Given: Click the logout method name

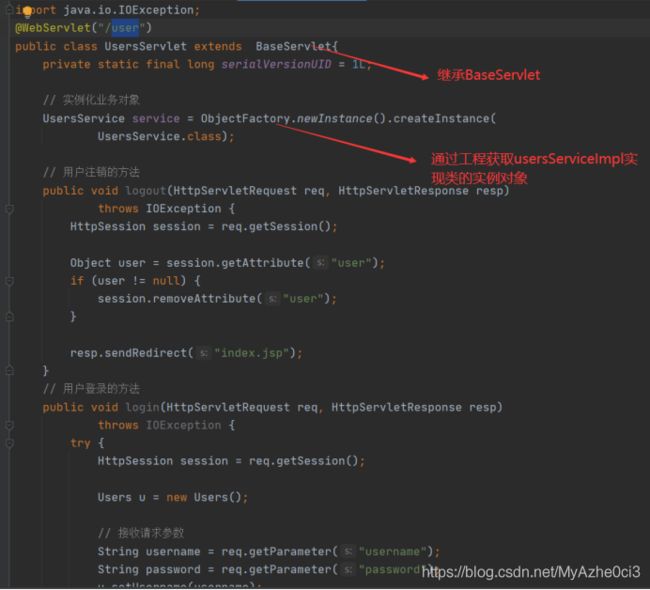Looking at the screenshot, I should (146, 191).
